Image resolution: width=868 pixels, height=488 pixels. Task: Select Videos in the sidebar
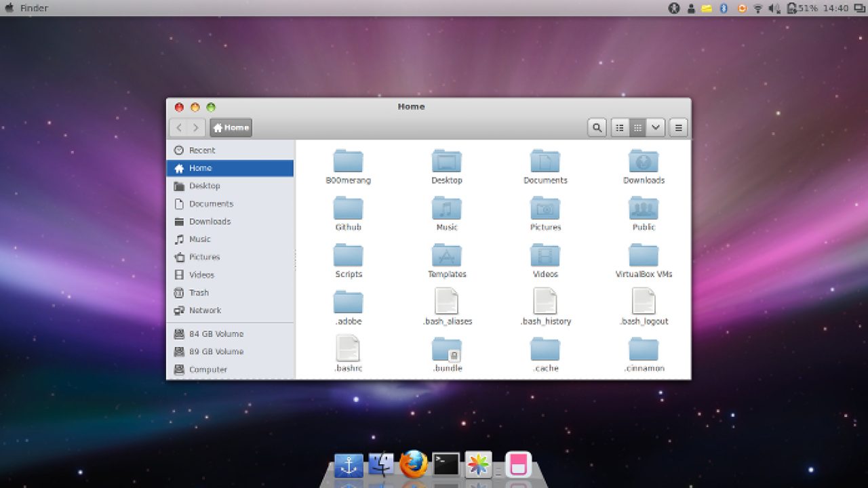tap(230, 274)
